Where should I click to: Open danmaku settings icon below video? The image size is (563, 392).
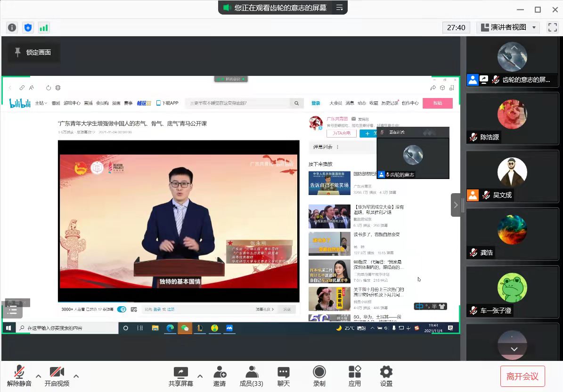134,310
